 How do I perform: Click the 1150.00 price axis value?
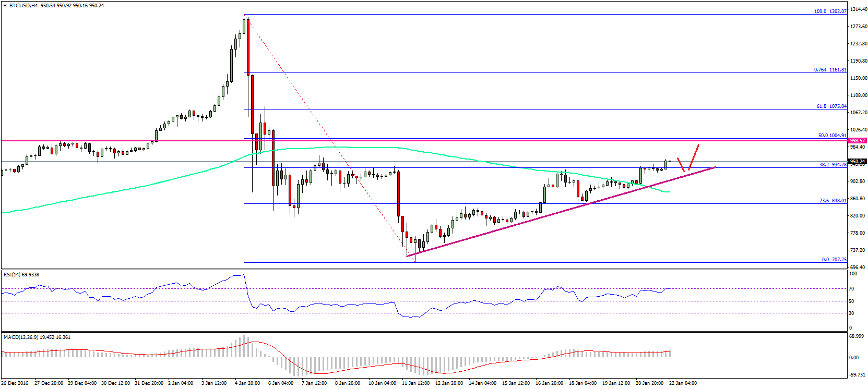click(859, 78)
